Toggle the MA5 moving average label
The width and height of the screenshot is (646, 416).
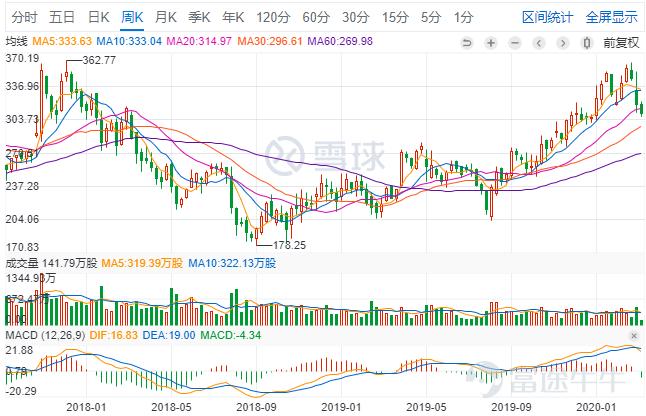coord(61,41)
